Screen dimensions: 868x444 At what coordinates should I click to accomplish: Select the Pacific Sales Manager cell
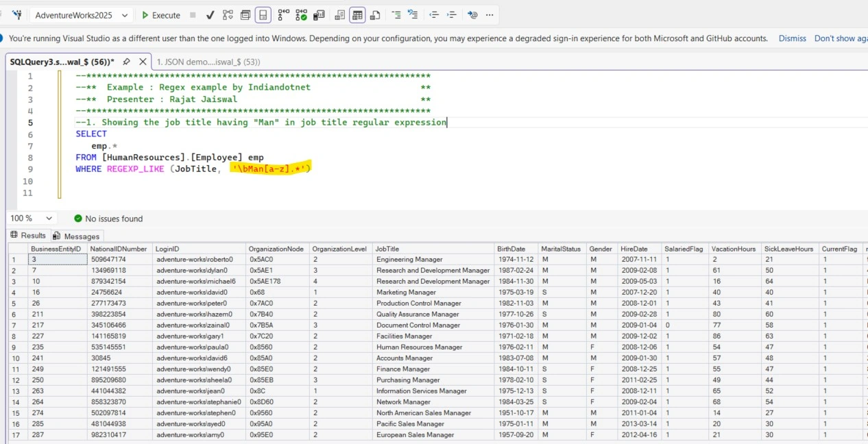point(433,424)
